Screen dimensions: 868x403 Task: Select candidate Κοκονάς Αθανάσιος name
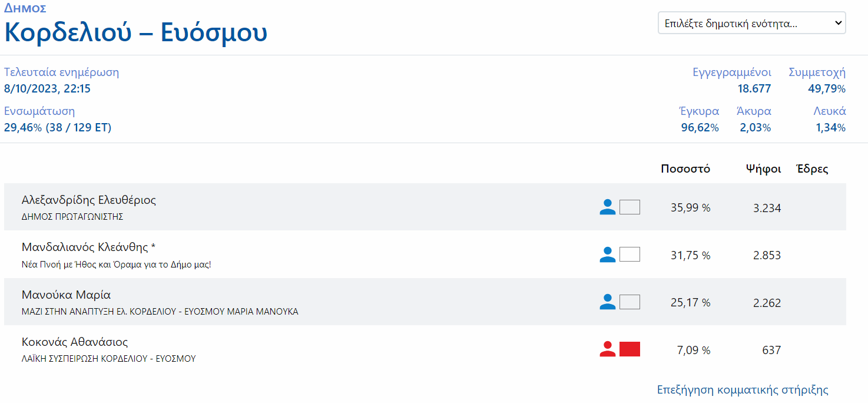click(x=75, y=342)
